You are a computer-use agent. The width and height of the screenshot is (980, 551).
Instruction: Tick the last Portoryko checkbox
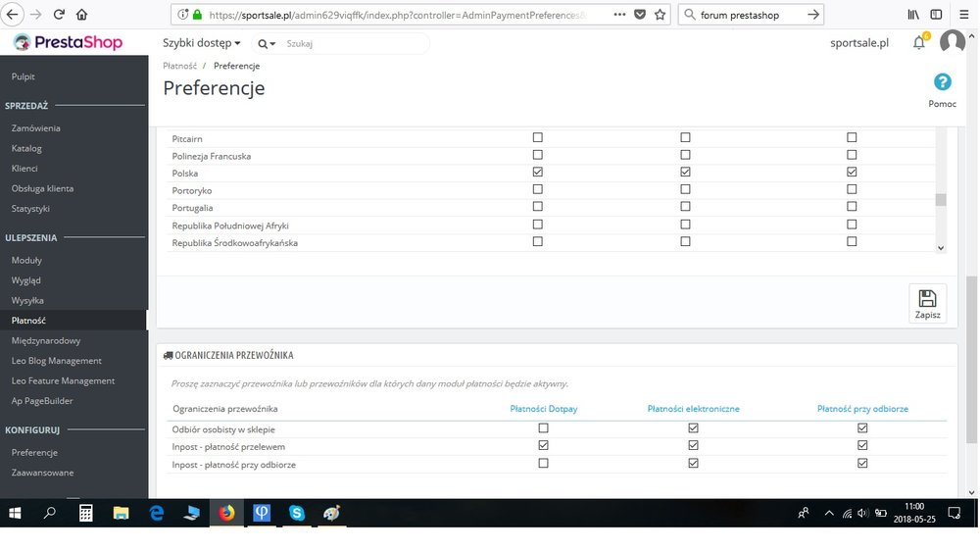tap(852, 189)
